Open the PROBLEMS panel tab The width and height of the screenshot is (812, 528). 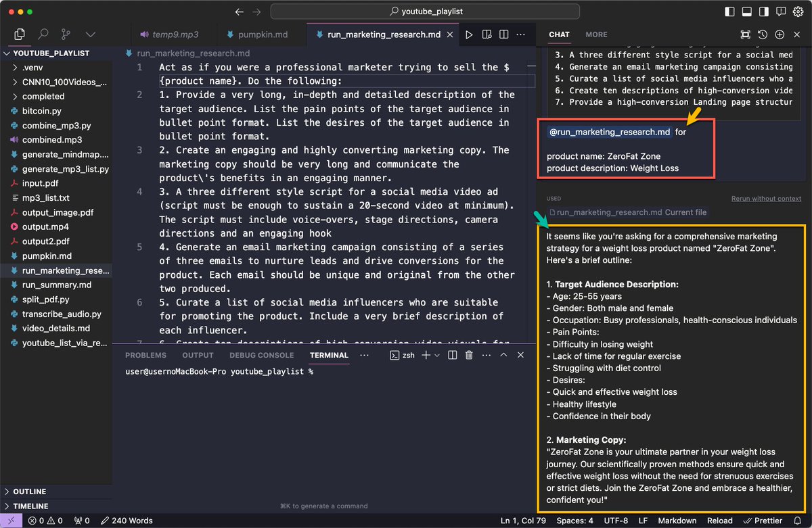(145, 355)
